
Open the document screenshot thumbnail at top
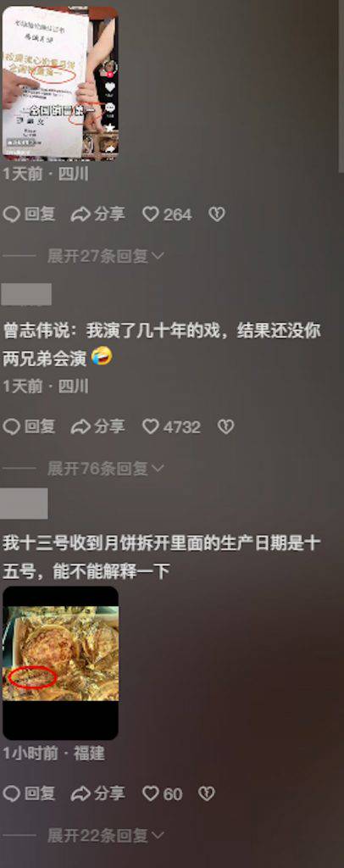click(x=60, y=83)
